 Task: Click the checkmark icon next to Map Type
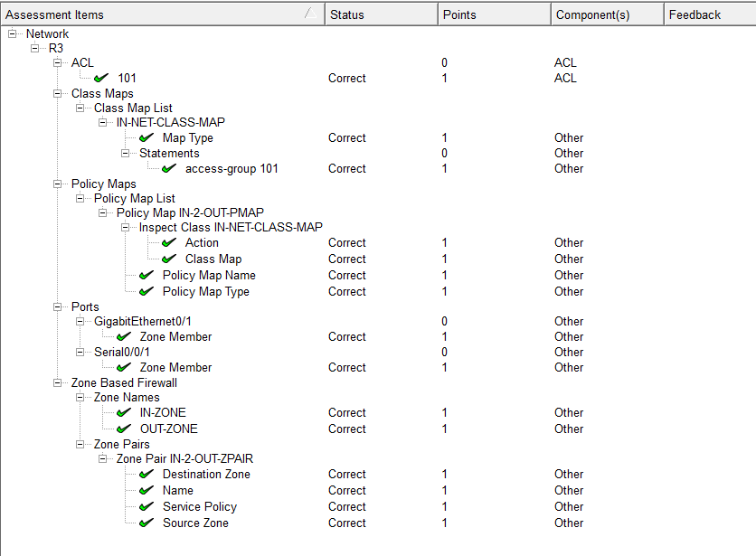146,137
